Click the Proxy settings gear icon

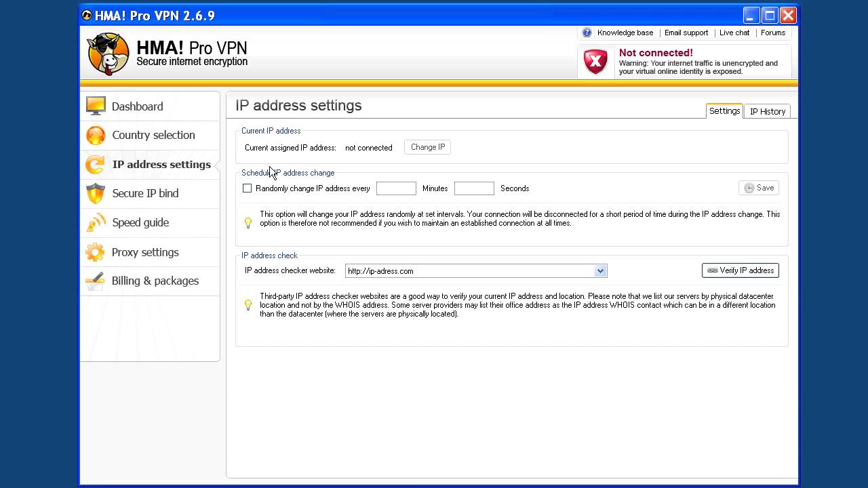click(x=96, y=252)
